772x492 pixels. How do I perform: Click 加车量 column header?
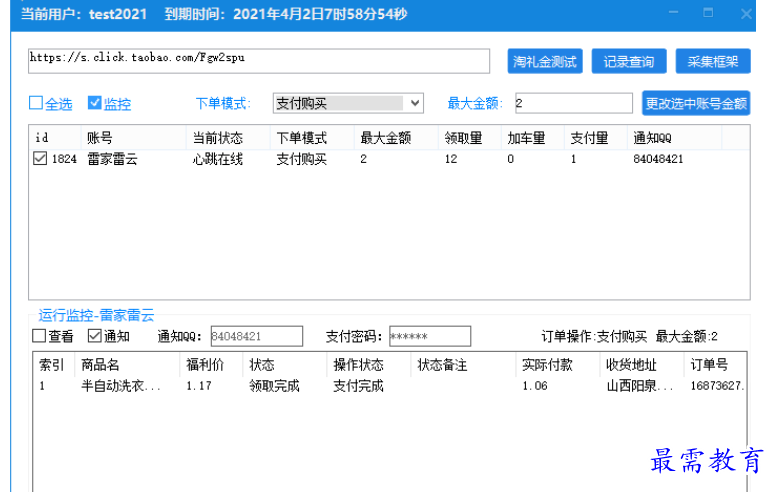(533, 138)
